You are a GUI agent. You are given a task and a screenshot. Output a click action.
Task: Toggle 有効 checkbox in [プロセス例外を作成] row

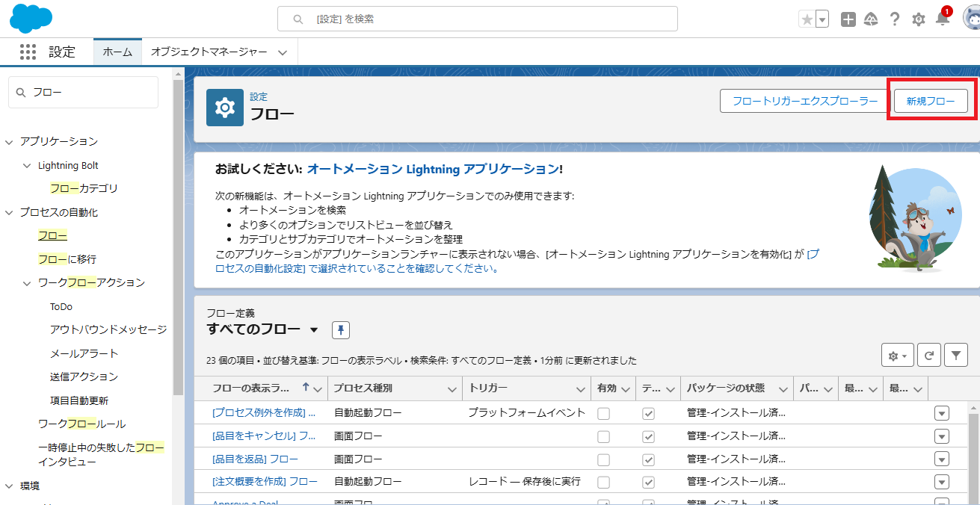click(603, 413)
